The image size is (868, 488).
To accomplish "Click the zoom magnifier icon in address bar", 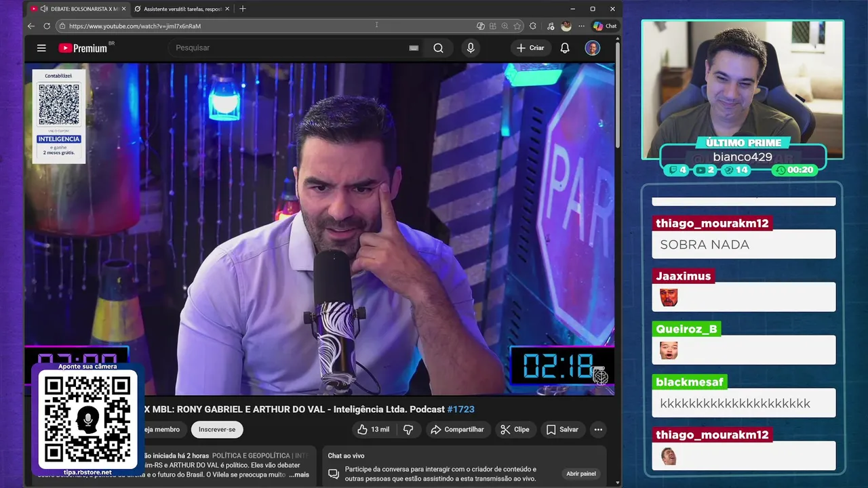I will click(x=505, y=26).
